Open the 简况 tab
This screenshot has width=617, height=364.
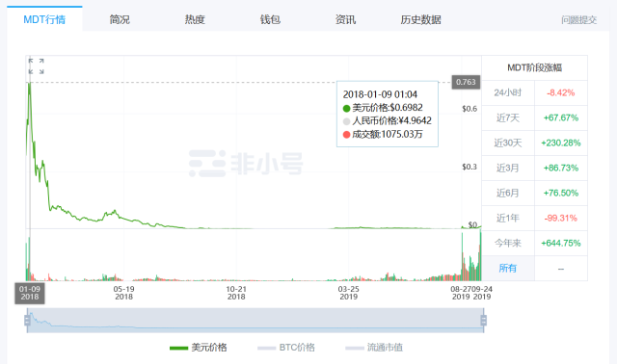click(x=120, y=19)
